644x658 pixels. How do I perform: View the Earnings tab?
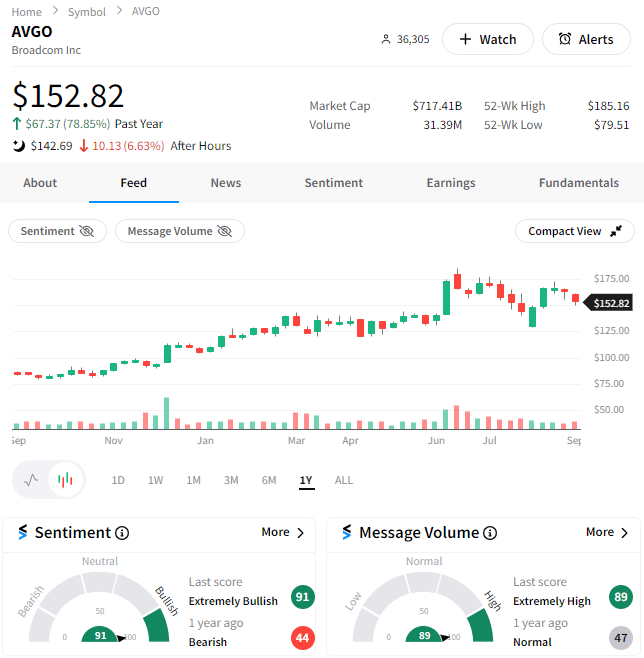click(x=451, y=183)
